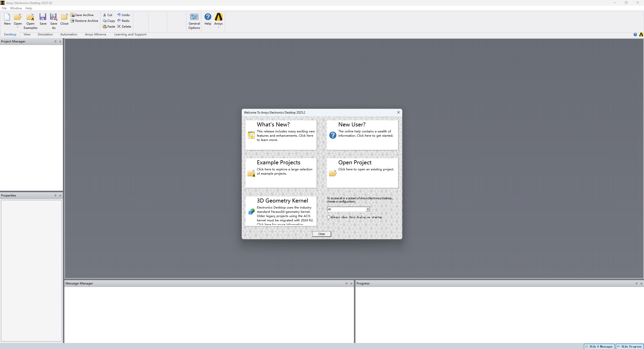The image size is (644, 349).
Task: Click Restore Archive in the toolbar
Action: 84,21
